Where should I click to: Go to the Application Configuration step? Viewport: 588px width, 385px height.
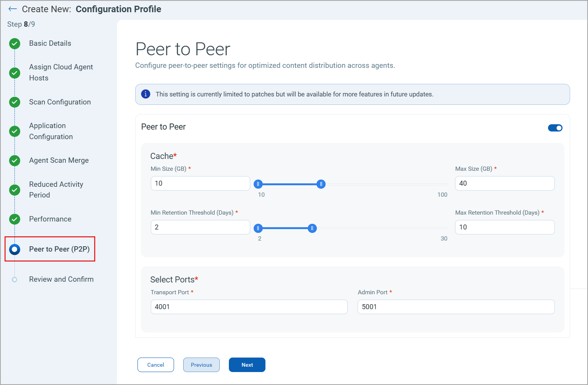point(51,131)
